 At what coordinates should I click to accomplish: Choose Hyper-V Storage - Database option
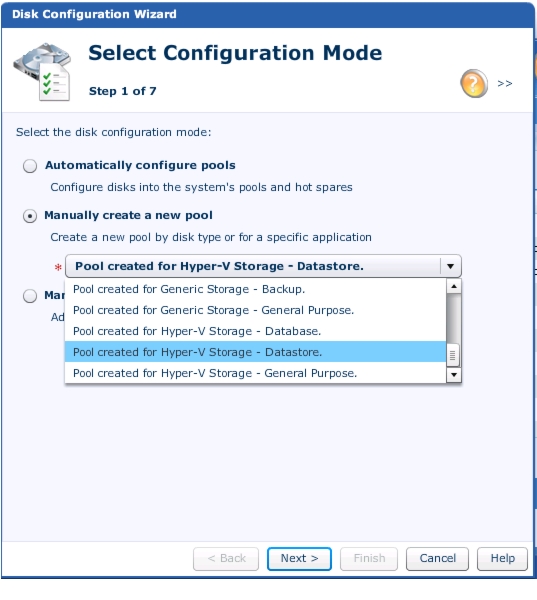pos(255,331)
